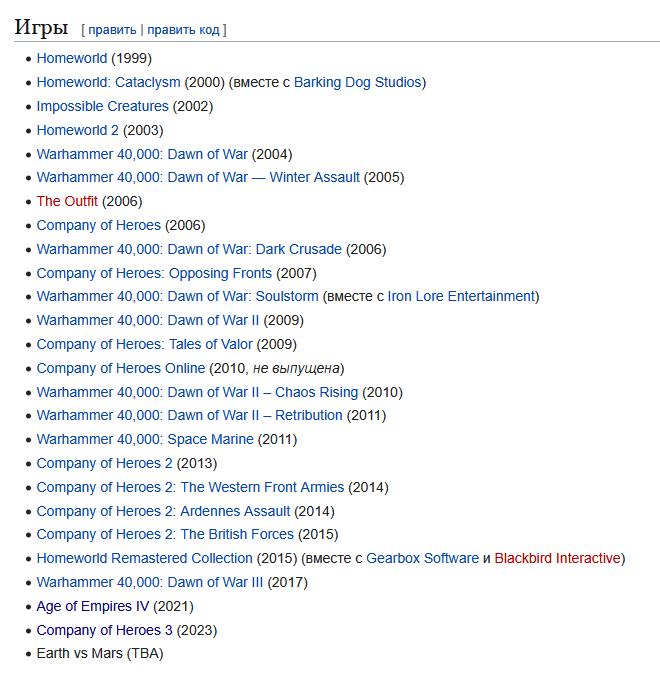Open the Age of Empires IV link
This screenshot has width=660, height=675.
93,607
